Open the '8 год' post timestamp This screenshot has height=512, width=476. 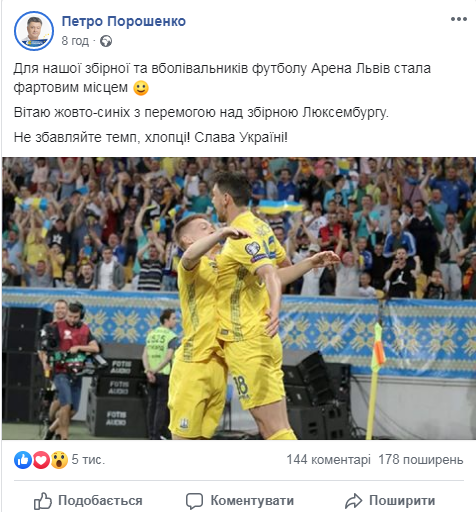pyautogui.click(x=75, y=41)
